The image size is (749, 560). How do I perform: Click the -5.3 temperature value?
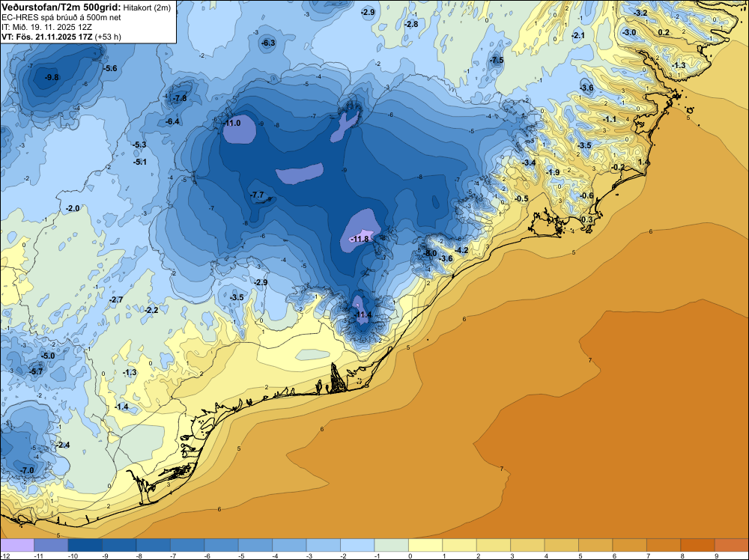[x=139, y=144]
